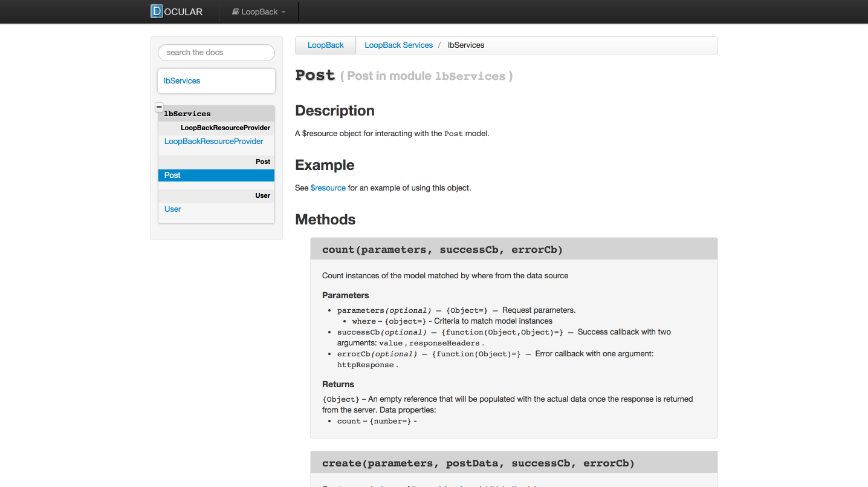Go to the LoopBack breadcrumb tab
The height and width of the screenshot is (487, 868).
pos(325,45)
